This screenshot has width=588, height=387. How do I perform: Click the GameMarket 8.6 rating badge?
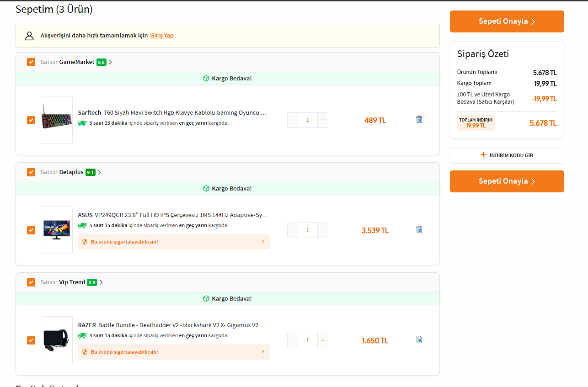click(x=102, y=62)
